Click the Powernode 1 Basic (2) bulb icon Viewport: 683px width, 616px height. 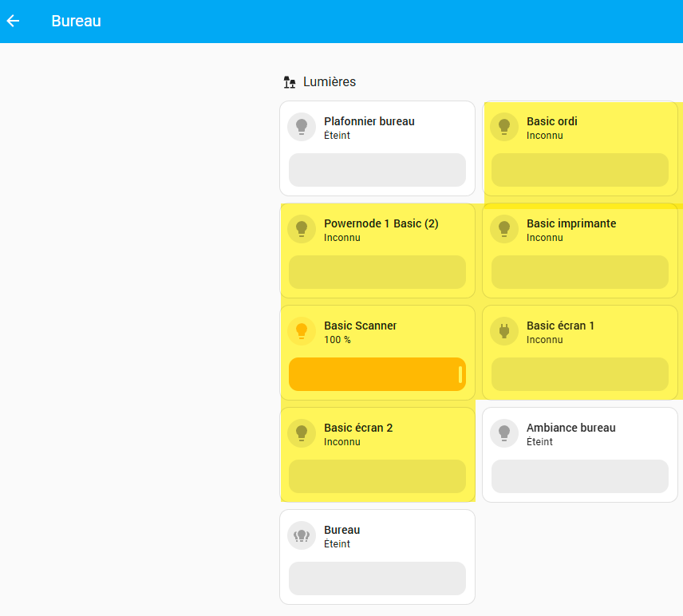302,228
